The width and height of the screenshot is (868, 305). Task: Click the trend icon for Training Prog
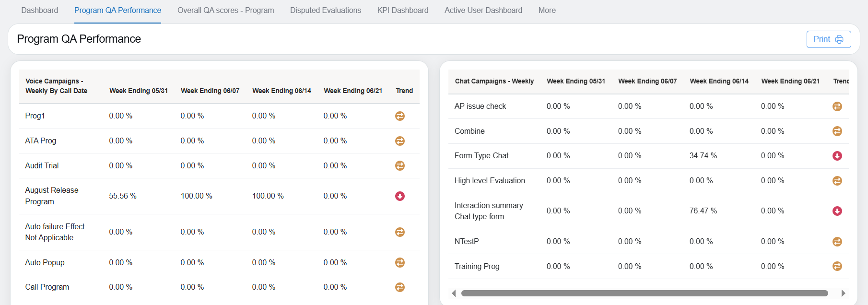click(x=837, y=266)
